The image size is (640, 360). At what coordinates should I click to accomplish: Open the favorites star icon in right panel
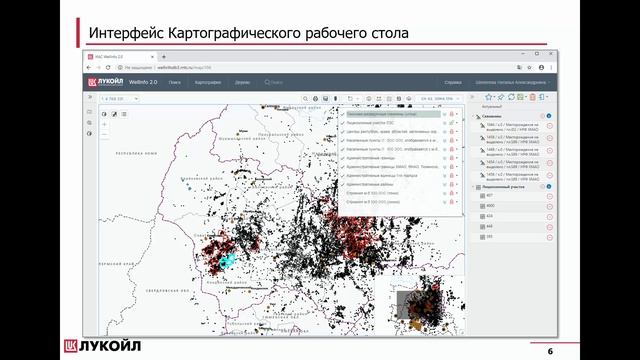(x=489, y=97)
